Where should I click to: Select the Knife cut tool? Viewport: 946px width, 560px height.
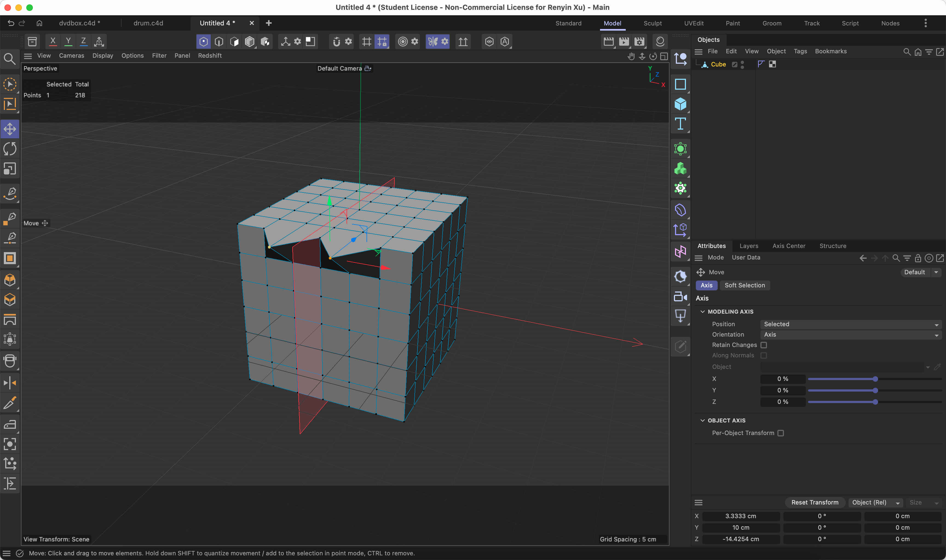tap(10, 403)
